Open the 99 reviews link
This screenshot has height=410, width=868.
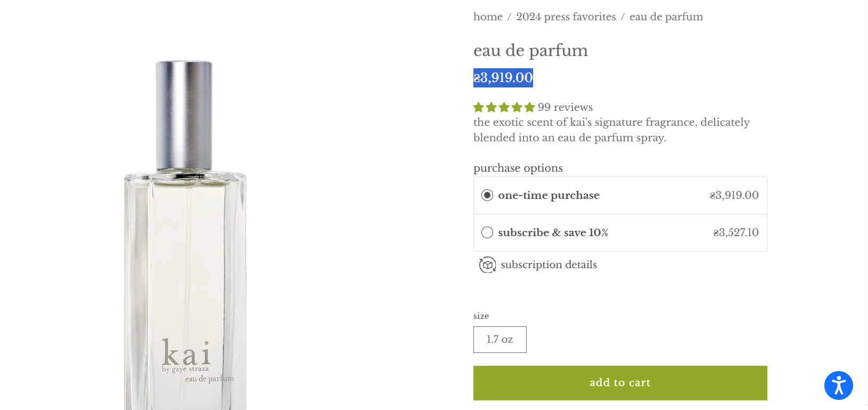[x=565, y=107]
